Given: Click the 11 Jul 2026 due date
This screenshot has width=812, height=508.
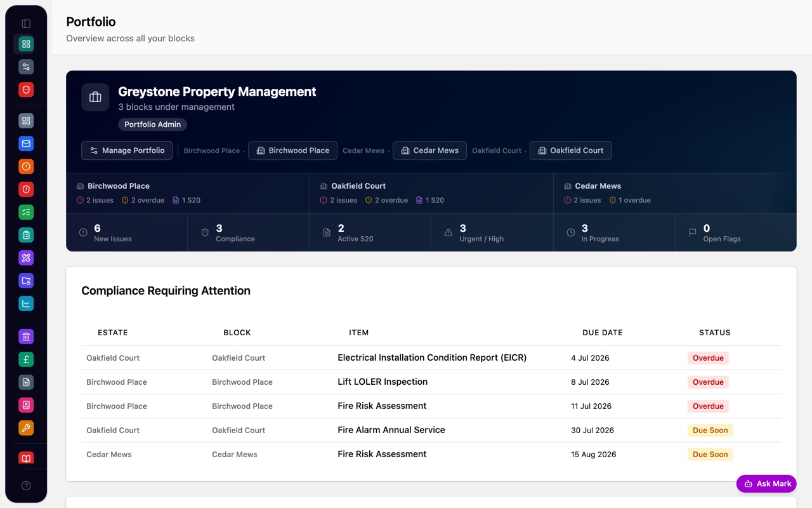Looking at the screenshot, I should (x=591, y=406).
